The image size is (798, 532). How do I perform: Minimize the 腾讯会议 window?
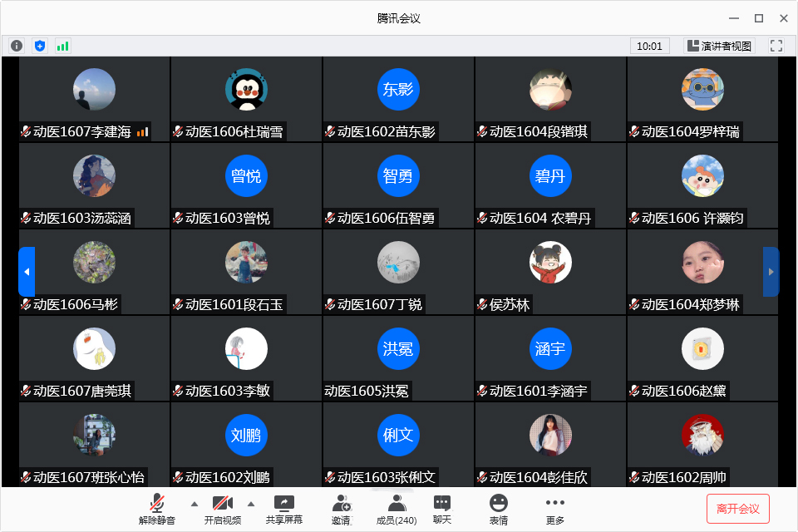[734, 18]
